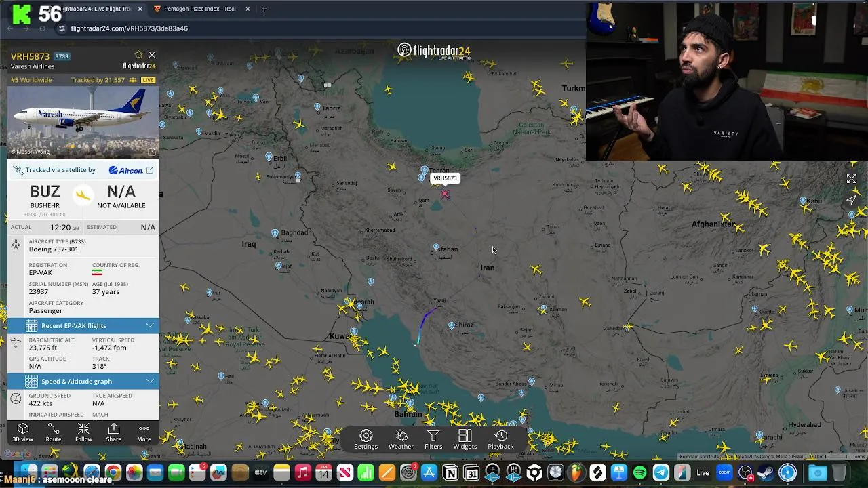Open map Filters
The width and height of the screenshot is (868, 488).
pos(433,439)
